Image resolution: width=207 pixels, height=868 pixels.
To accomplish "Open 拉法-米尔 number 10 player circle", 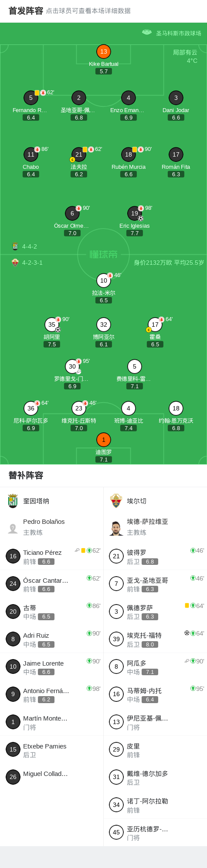I will pyautogui.click(x=103, y=280).
